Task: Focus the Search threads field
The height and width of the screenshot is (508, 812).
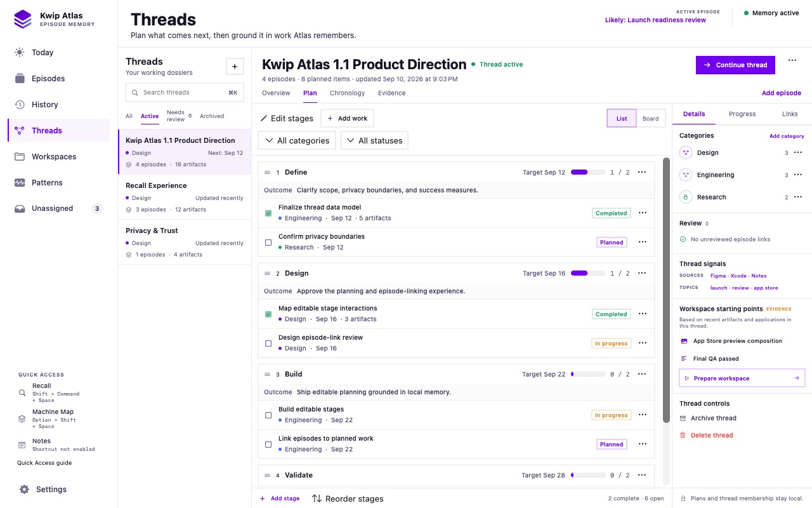Action: coord(185,93)
